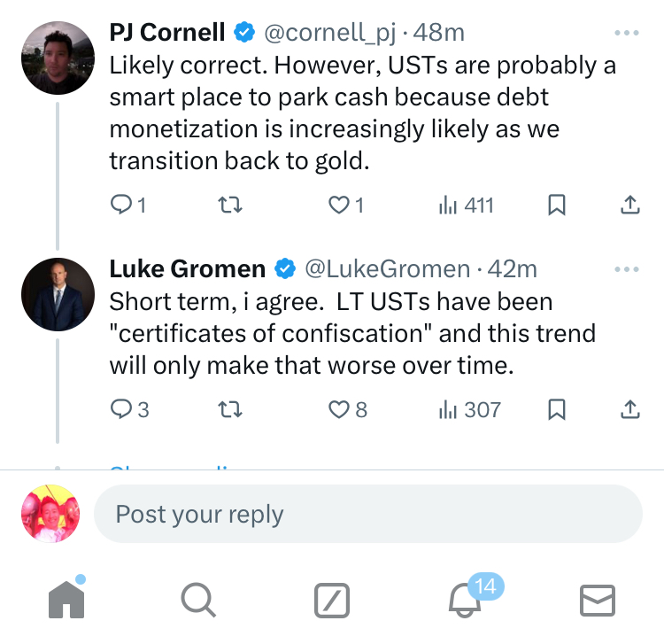The height and width of the screenshot is (644, 664).
Task: Share Luke Gromen's post
Action: tap(628, 409)
